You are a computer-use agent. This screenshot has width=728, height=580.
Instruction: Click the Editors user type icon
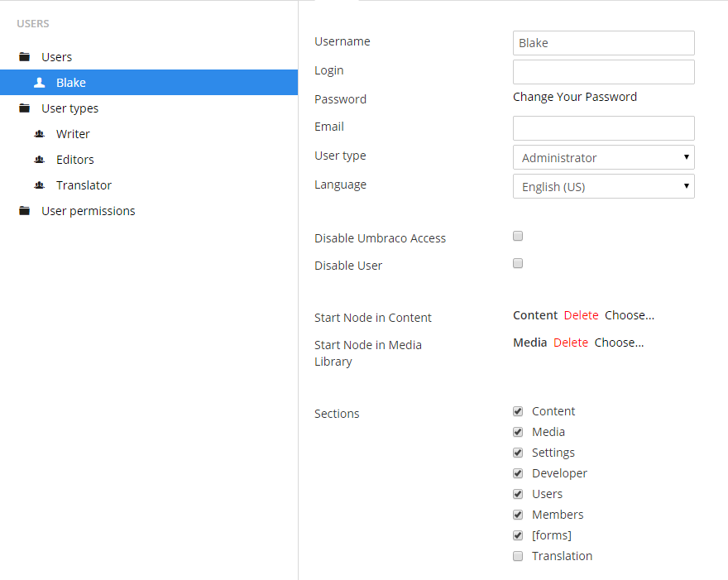39,160
